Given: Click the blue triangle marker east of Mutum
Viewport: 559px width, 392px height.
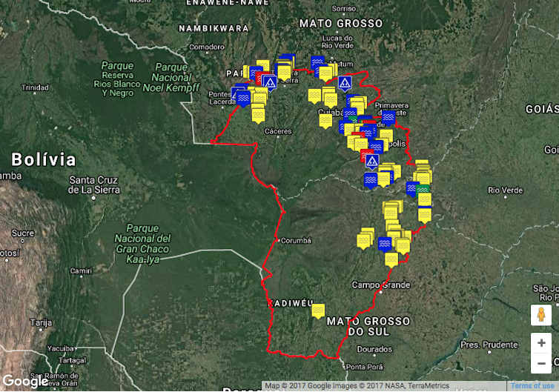Looking at the screenshot, I should coord(345,82).
